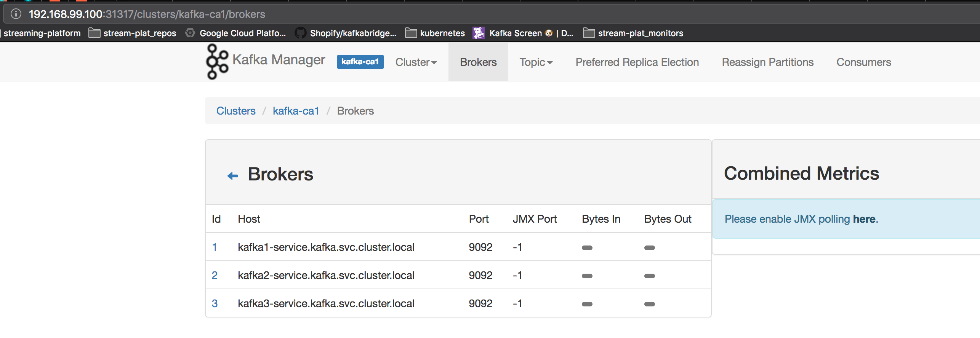Open broker Id 3 link

click(x=215, y=303)
